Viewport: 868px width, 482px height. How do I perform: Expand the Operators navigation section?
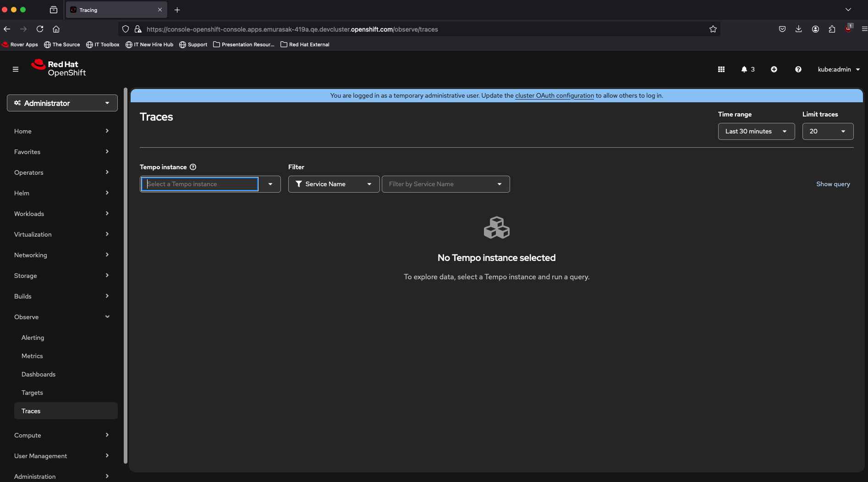click(x=62, y=172)
